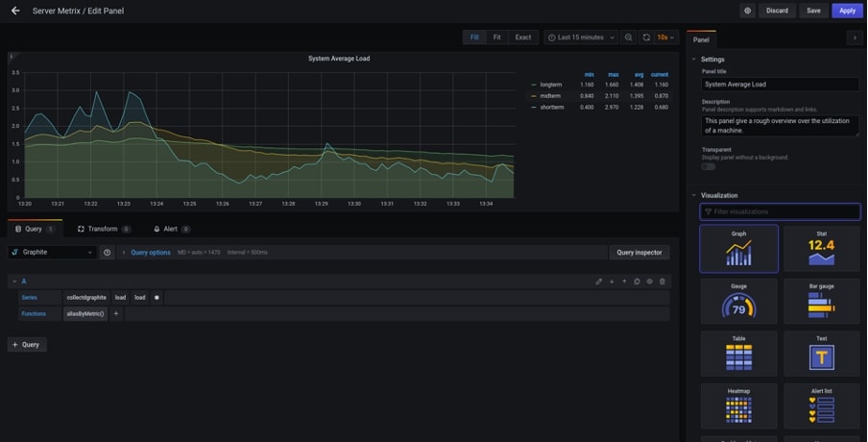868x442 pixels.
Task: Choose the Exact view mode
Action: (523, 37)
